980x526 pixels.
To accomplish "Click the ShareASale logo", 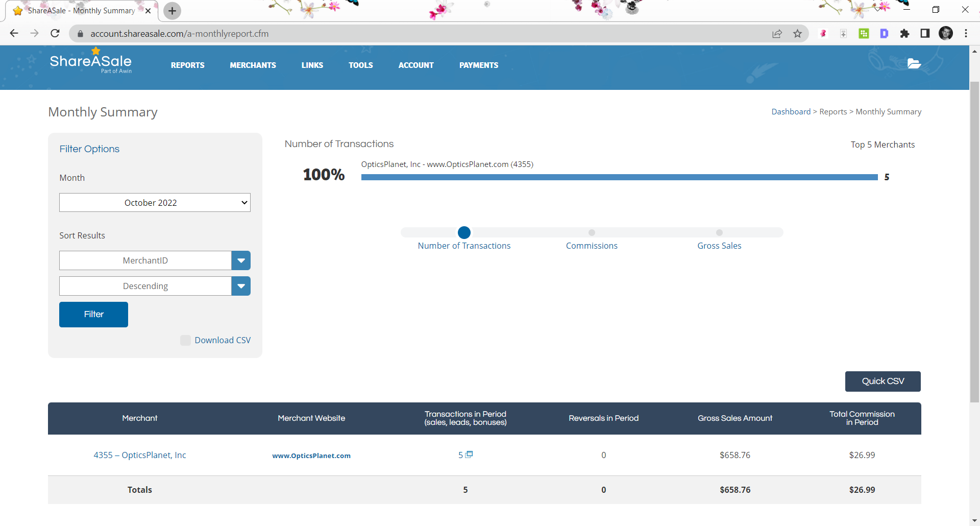I will 91,62.
